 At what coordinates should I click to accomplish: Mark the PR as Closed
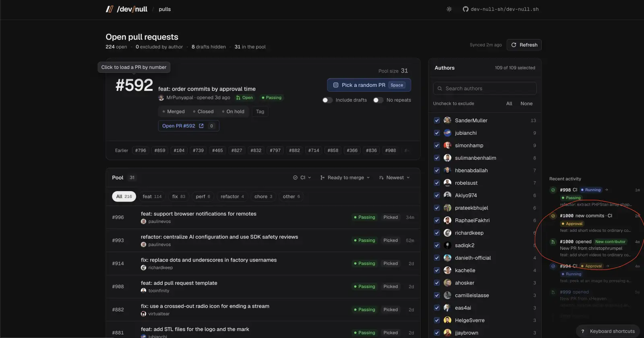pos(203,111)
